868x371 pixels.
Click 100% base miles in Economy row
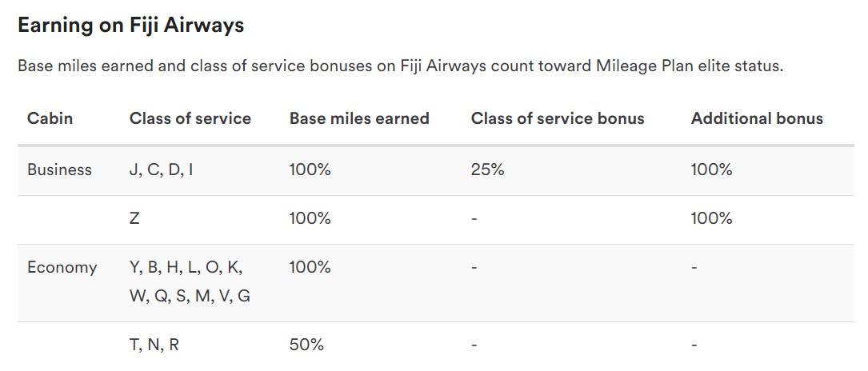point(310,268)
